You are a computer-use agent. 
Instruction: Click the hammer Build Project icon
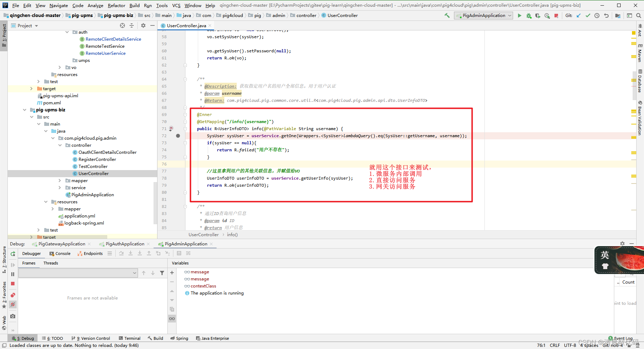[x=447, y=16]
